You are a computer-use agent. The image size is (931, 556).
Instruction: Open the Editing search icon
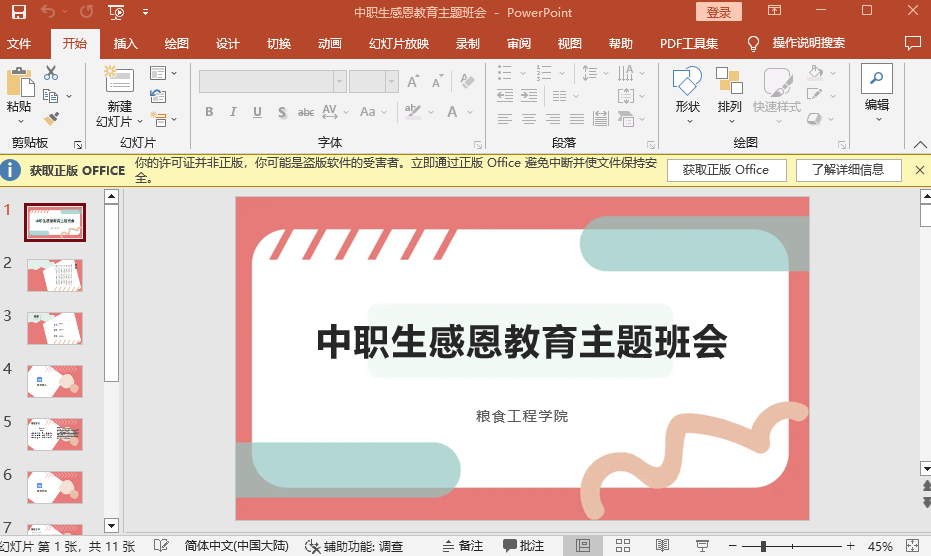tap(876, 80)
